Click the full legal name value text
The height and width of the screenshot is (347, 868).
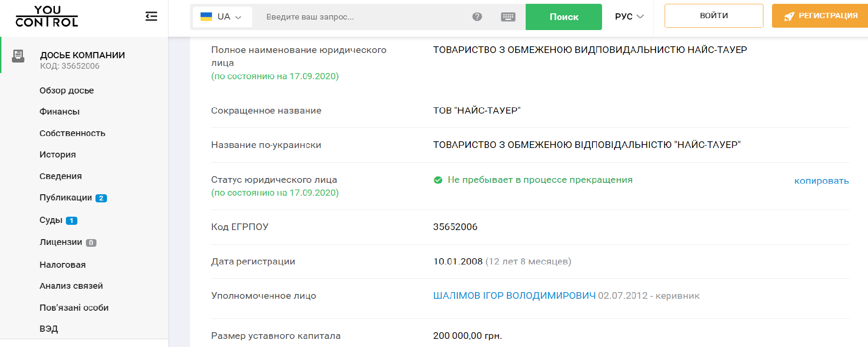tap(590, 50)
